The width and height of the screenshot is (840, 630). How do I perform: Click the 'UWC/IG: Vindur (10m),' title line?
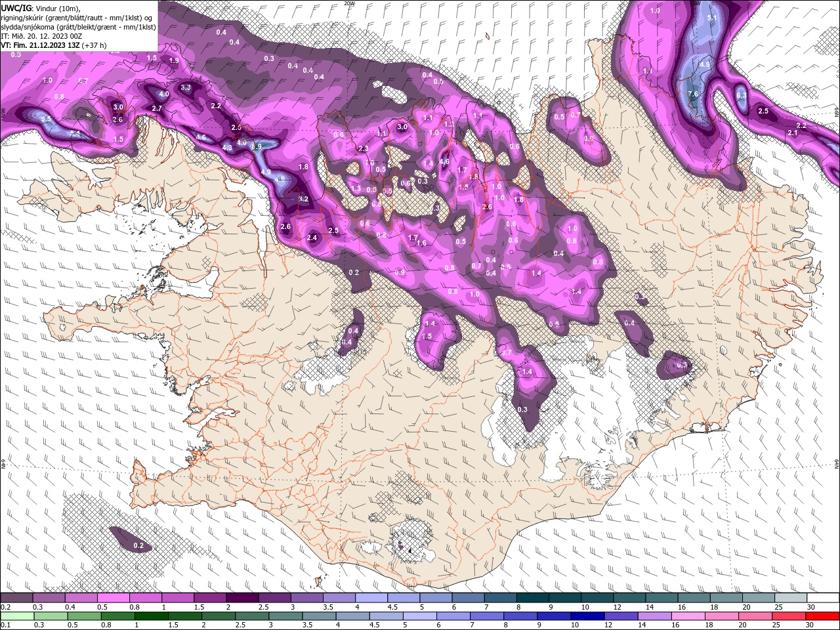click(41, 8)
